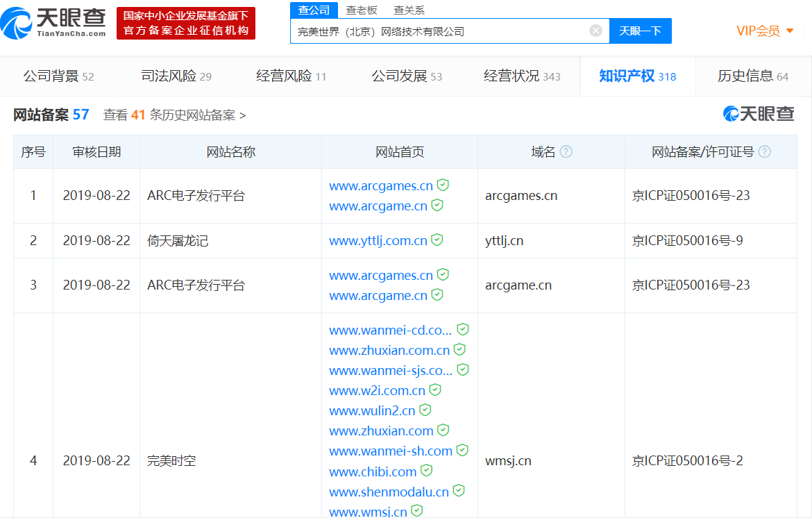The image size is (812, 518).
Task: Open the www.wulin2.cn link
Action: click(372, 411)
